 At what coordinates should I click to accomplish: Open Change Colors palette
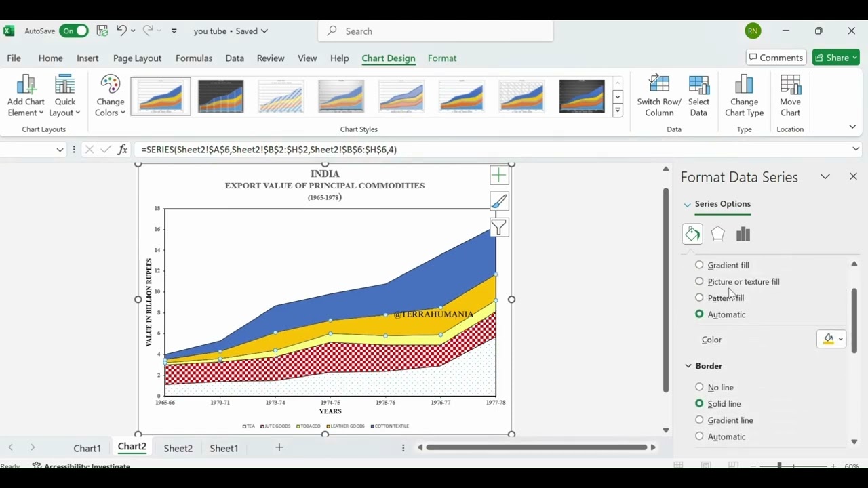pos(110,96)
